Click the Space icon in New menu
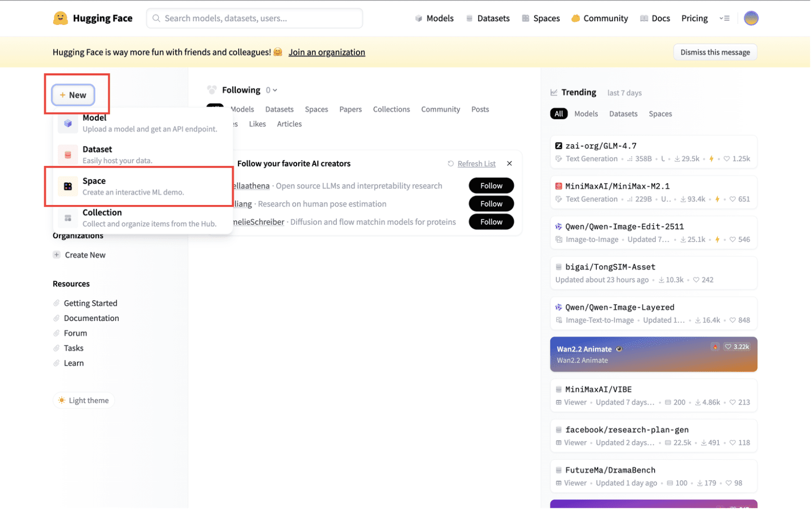This screenshot has width=812, height=515. point(68,187)
